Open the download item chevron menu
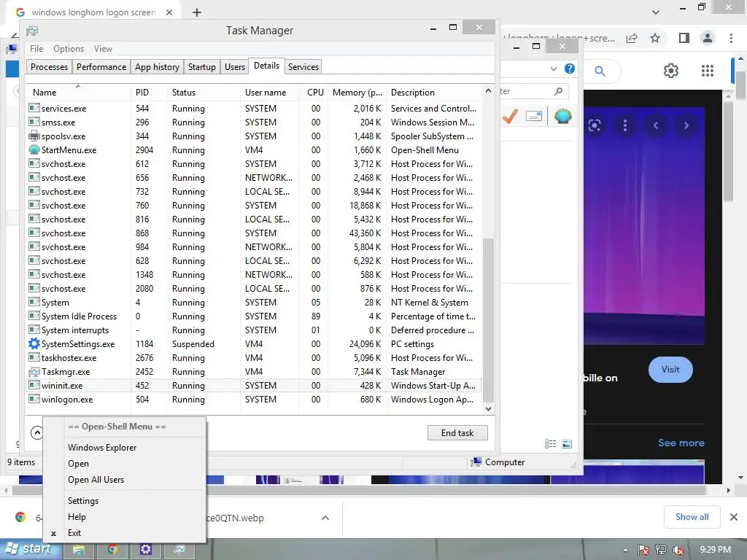The height and width of the screenshot is (560, 747). (x=325, y=518)
